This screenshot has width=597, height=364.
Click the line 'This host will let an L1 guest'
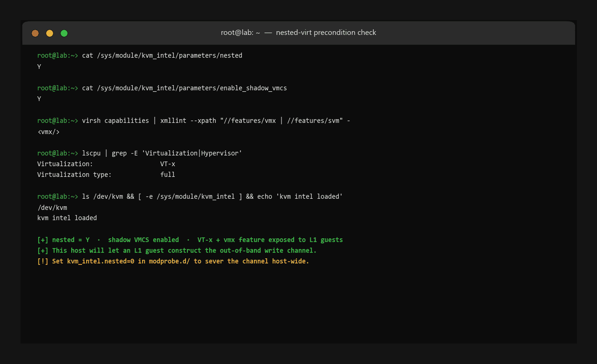[x=177, y=250]
